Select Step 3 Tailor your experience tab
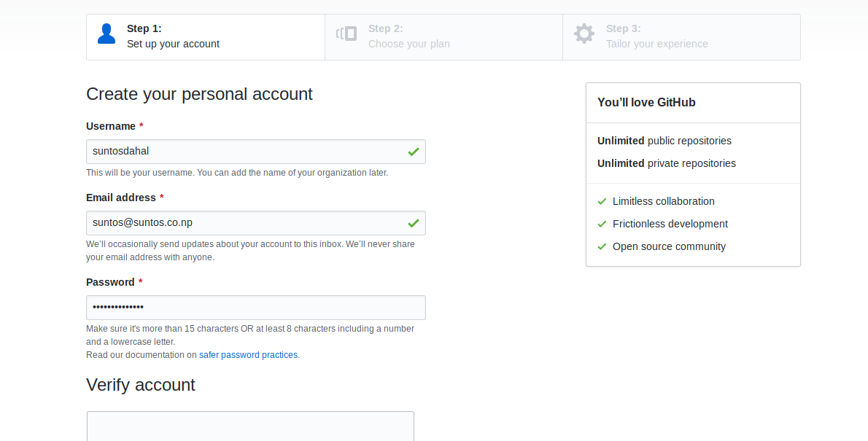 (681, 37)
